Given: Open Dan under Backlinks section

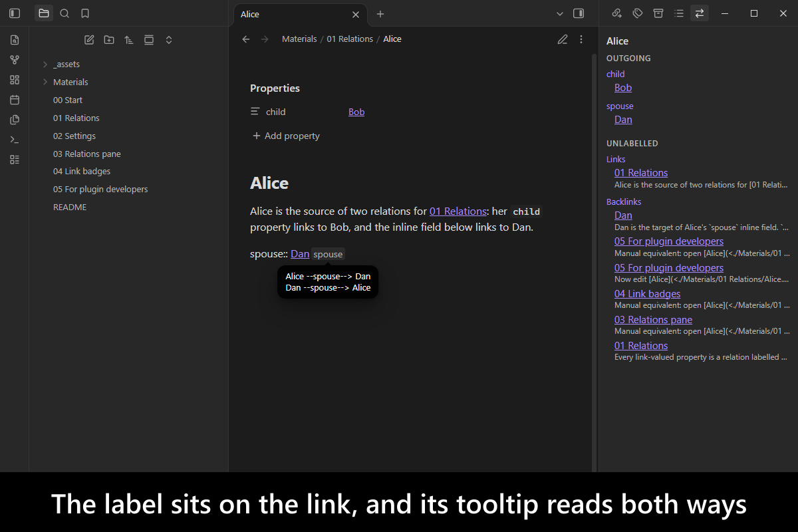Looking at the screenshot, I should [x=623, y=215].
